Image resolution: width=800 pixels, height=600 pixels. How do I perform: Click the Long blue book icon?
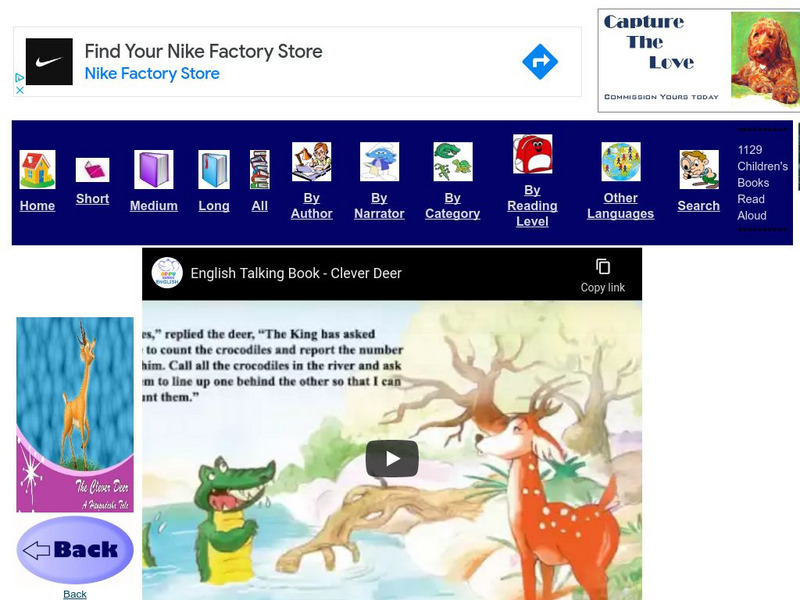click(214, 169)
